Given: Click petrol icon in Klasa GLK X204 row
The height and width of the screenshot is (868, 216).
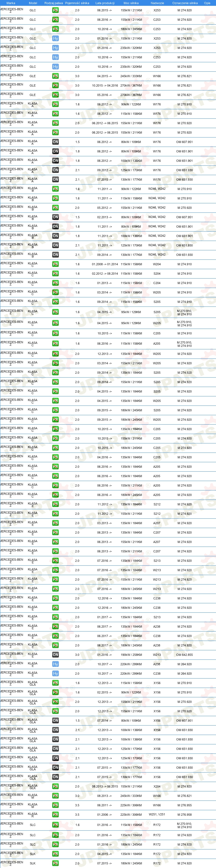Looking at the screenshot, I should pos(56,786).
